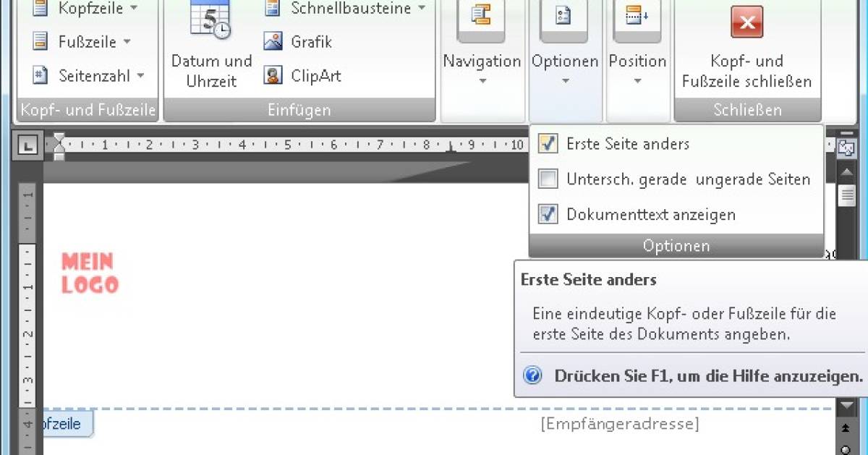Click the red Kopf- und Fußzeile schließen icon
Screen dimensions: 868x455
click(746, 22)
